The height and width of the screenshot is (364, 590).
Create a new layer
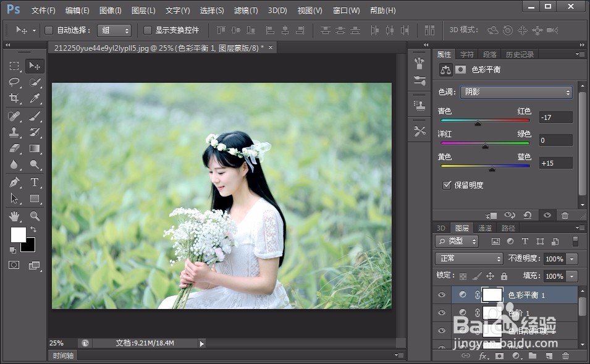[549, 356]
